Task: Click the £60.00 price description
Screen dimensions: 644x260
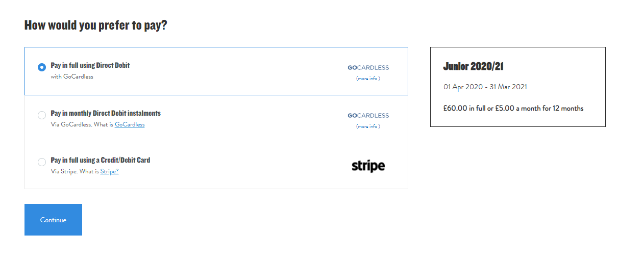Action: click(513, 108)
